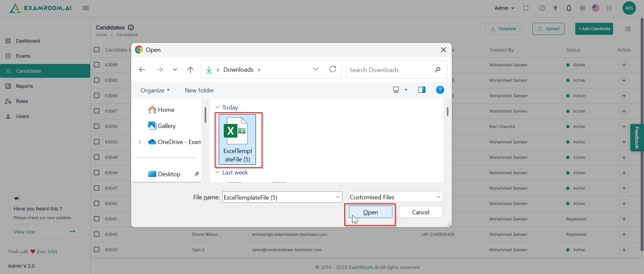
Task: Click the Refresh icon in file dialog
Action: pos(332,69)
